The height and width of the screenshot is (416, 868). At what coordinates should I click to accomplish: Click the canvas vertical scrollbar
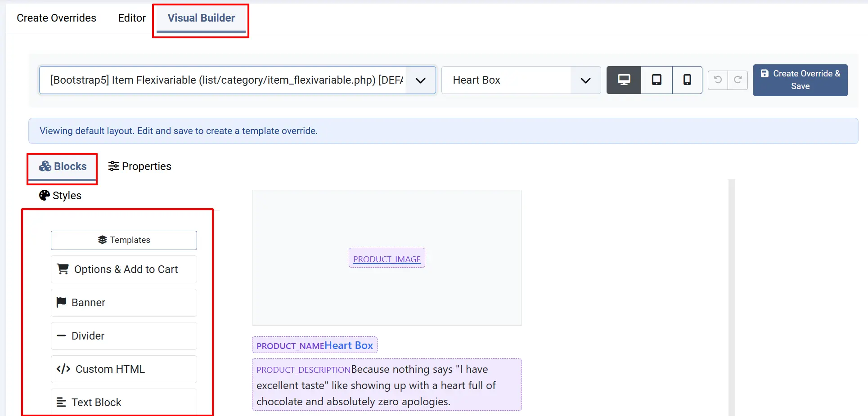[x=732, y=297]
